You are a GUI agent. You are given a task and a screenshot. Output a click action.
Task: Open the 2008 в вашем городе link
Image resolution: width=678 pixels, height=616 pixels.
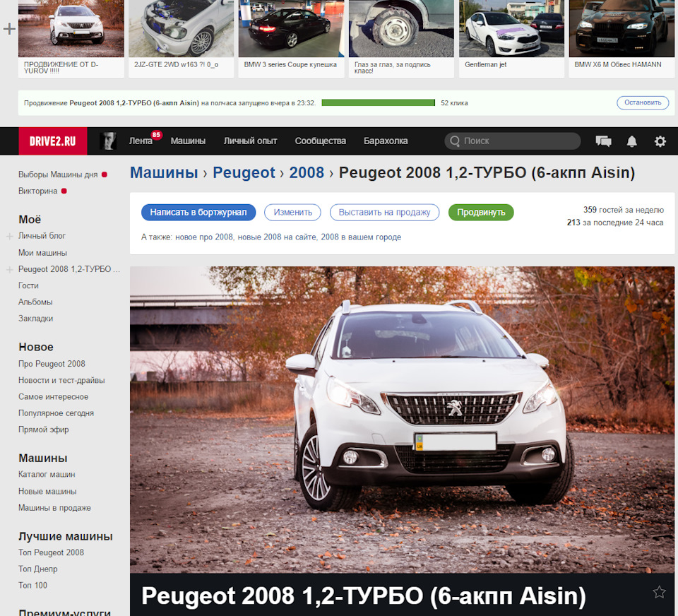click(x=361, y=237)
